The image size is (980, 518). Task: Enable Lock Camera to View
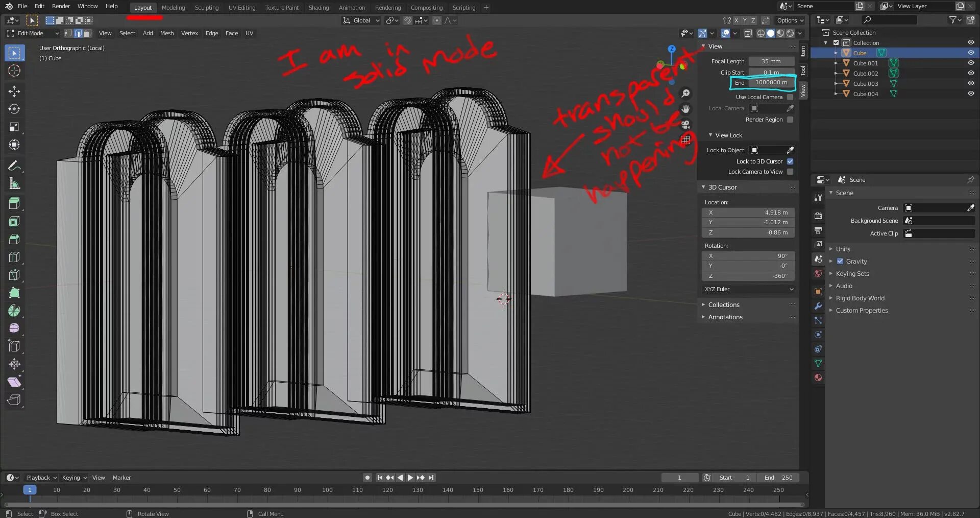[x=790, y=172]
